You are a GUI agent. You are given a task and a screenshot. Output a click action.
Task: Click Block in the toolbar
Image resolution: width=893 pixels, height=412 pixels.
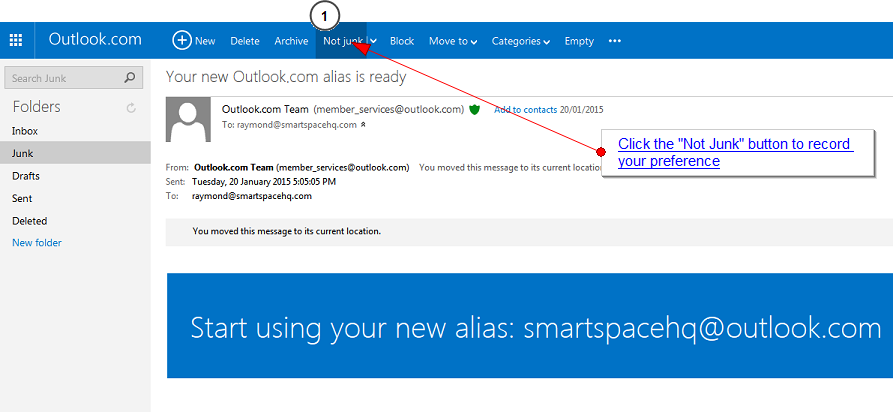click(402, 41)
